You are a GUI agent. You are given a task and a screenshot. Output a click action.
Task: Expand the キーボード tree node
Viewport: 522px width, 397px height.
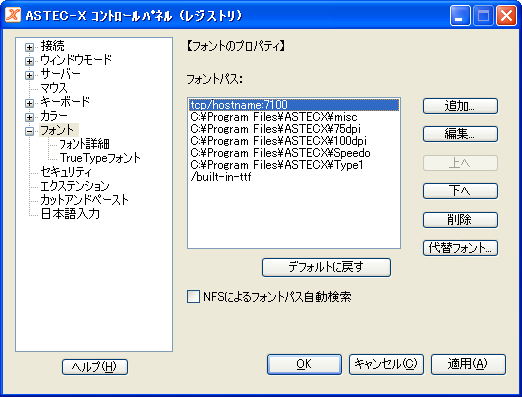(x=29, y=103)
